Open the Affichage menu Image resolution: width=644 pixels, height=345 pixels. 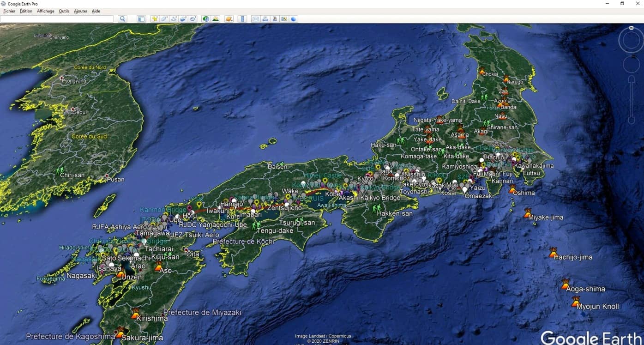click(x=45, y=11)
